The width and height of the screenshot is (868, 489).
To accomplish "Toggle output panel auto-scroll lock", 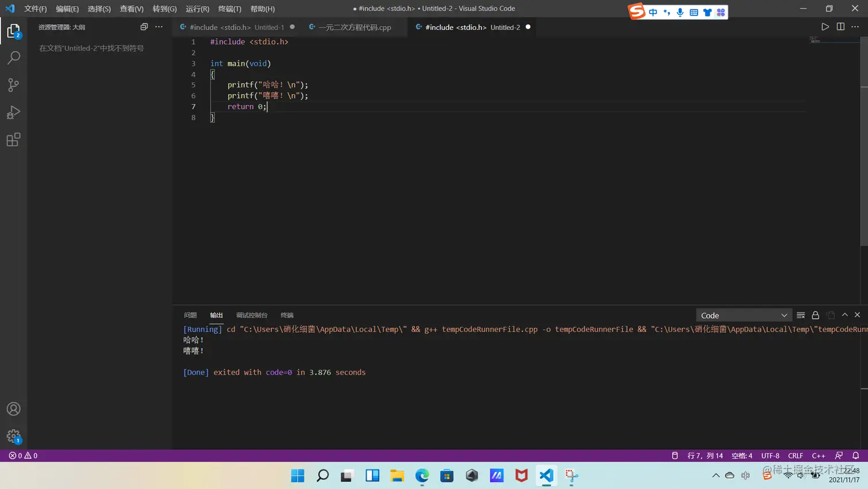I will point(815,315).
